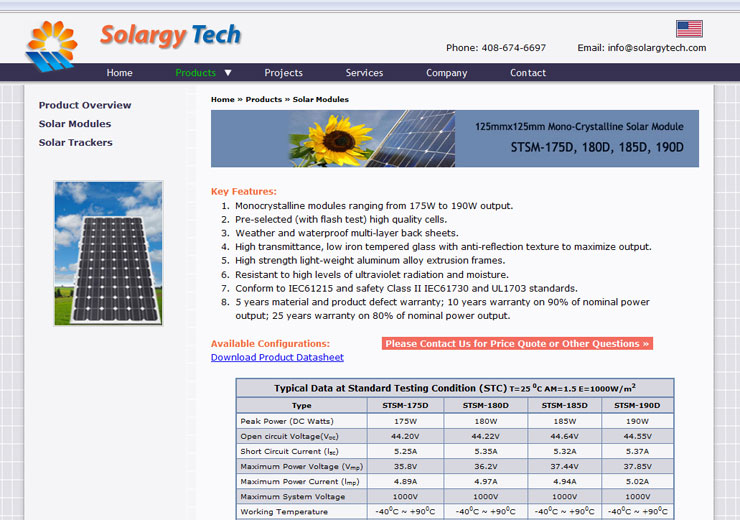The width and height of the screenshot is (740, 520).
Task: Open Solar Trackers sidebar link
Action: [x=76, y=143]
